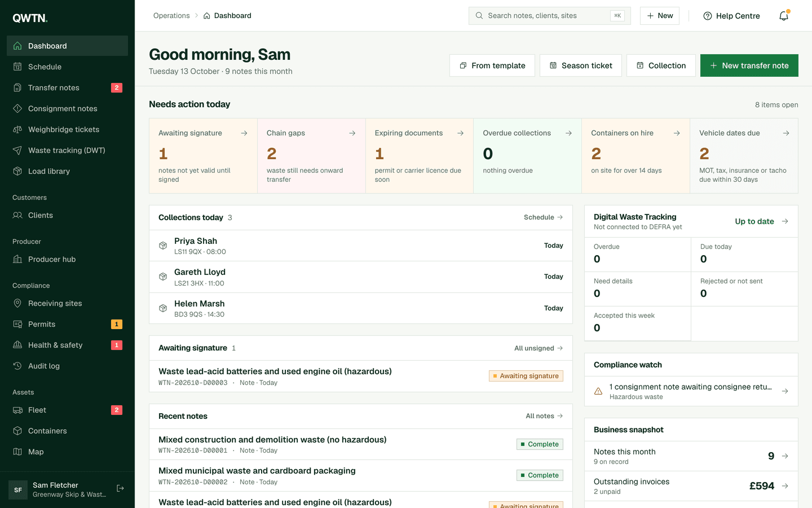Follow the All unsigned link
Screen dimensions: 812x508
539,348
